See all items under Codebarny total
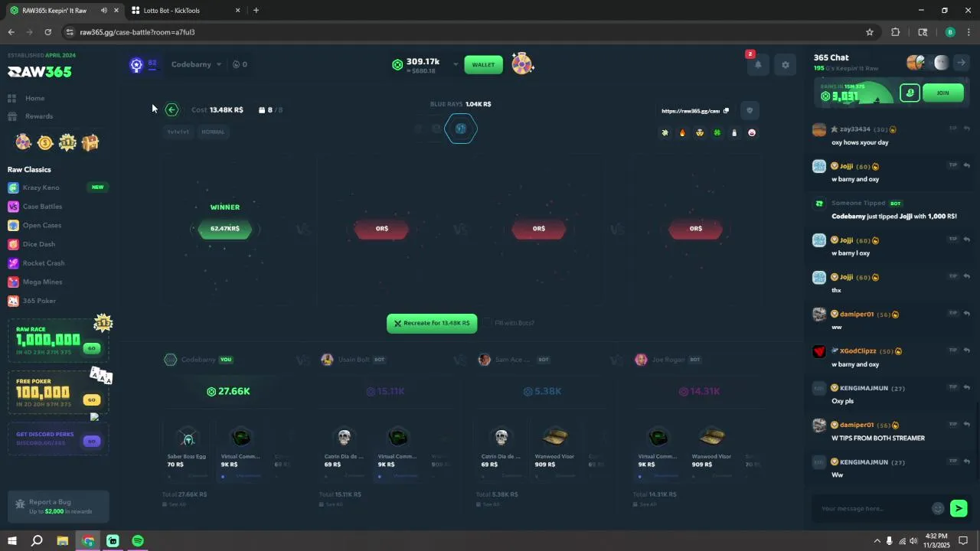The image size is (980, 551). pyautogui.click(x=174, y=504)
